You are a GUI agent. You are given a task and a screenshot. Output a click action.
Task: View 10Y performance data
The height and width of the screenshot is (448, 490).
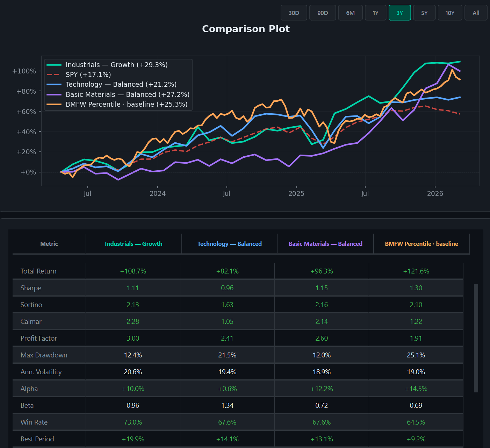[450, 13]
